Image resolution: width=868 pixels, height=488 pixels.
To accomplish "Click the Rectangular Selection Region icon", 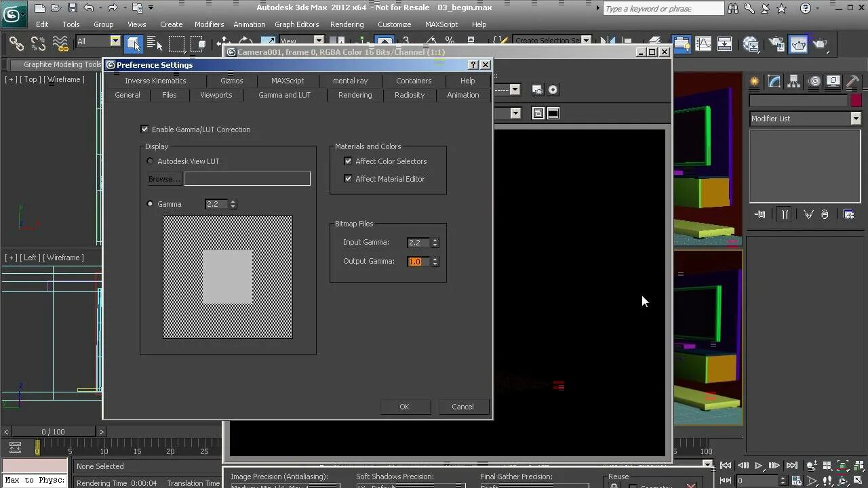I will 176,44.
